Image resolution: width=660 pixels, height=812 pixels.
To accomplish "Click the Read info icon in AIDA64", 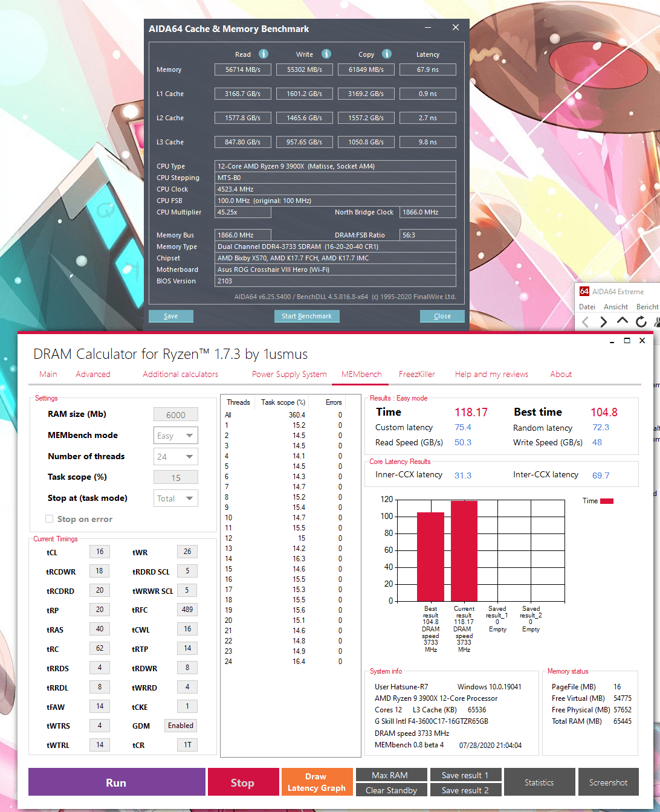I will [264, 54].
